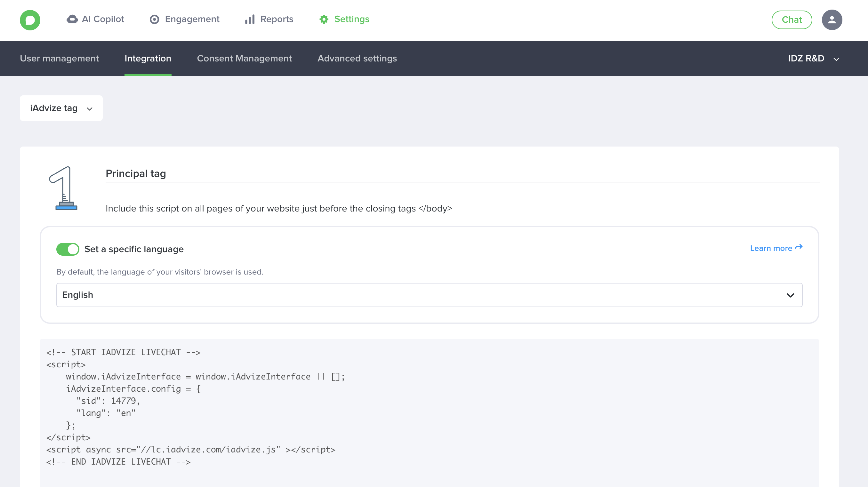Click the "lang": "en" code line
Viewport: 868px width, 487px height.
[106, 413]
